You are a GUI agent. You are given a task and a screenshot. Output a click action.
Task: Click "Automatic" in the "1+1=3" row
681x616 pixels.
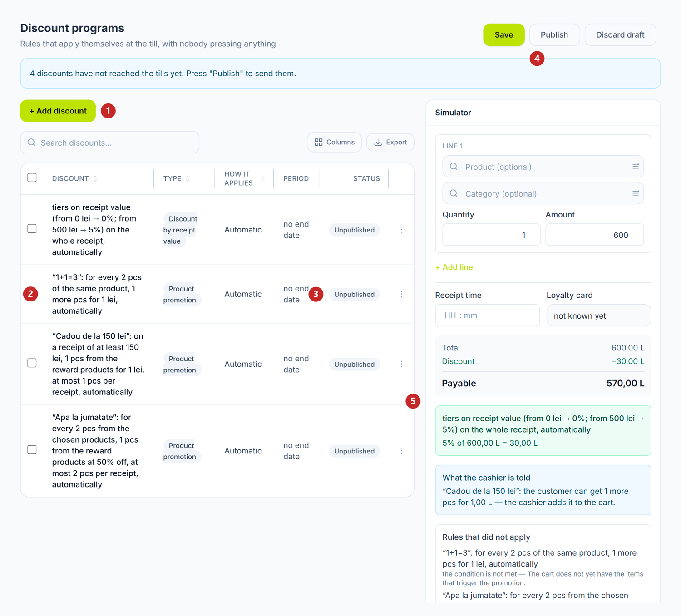[x=243, y=294]
